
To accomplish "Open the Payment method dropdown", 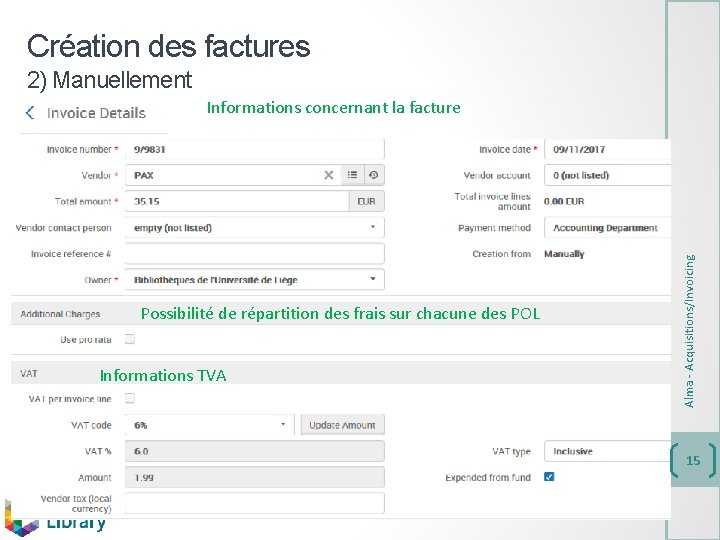I will [x=608, y=227].
